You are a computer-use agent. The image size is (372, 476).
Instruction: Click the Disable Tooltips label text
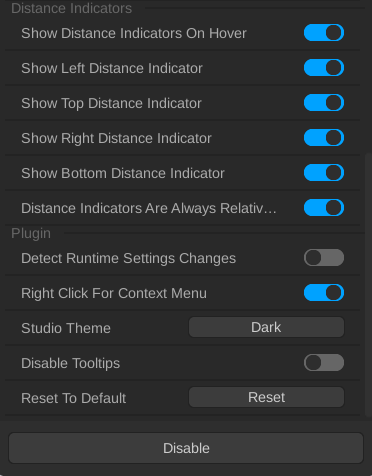click(x=70, y=363)
